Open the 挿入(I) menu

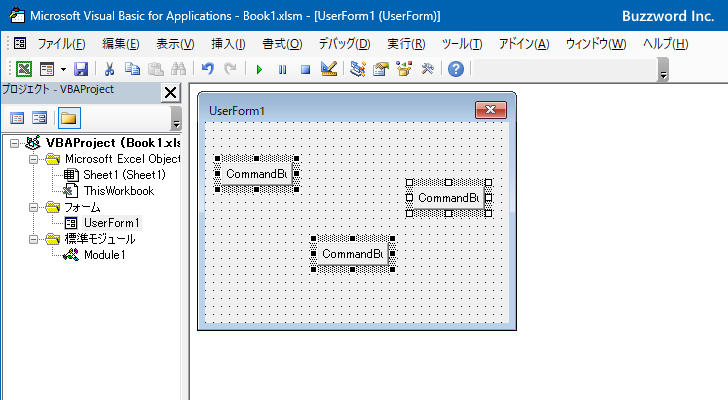click(228, 44)
